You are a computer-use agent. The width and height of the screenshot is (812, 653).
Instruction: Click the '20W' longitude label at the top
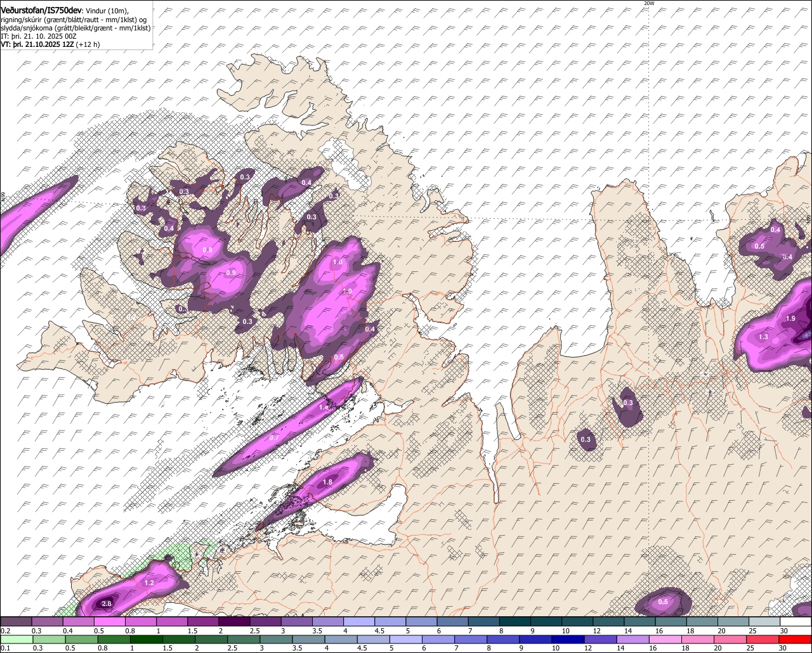coord(648,3)
